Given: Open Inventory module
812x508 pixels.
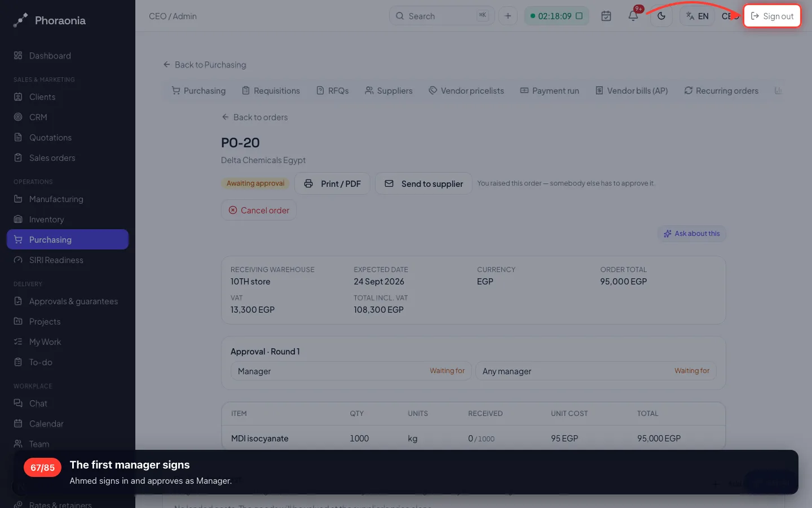Looking at the screenshot, I should 68,220.
